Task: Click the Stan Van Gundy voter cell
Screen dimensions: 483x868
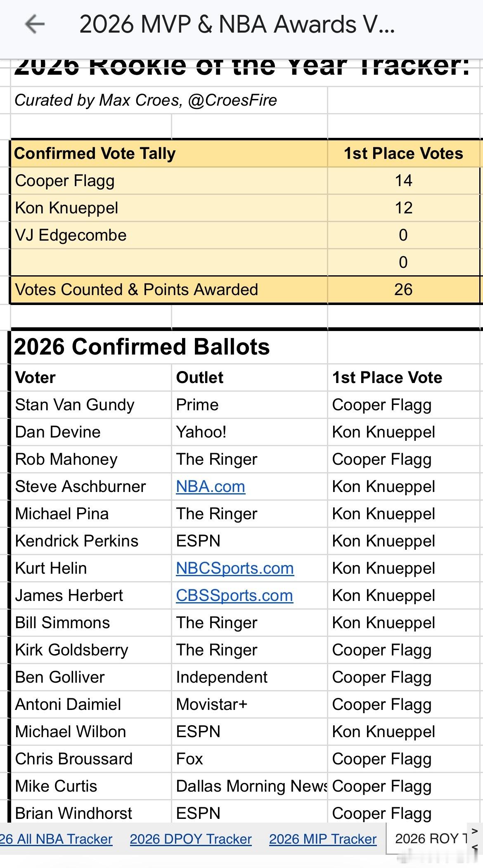Action: [75, 405]
